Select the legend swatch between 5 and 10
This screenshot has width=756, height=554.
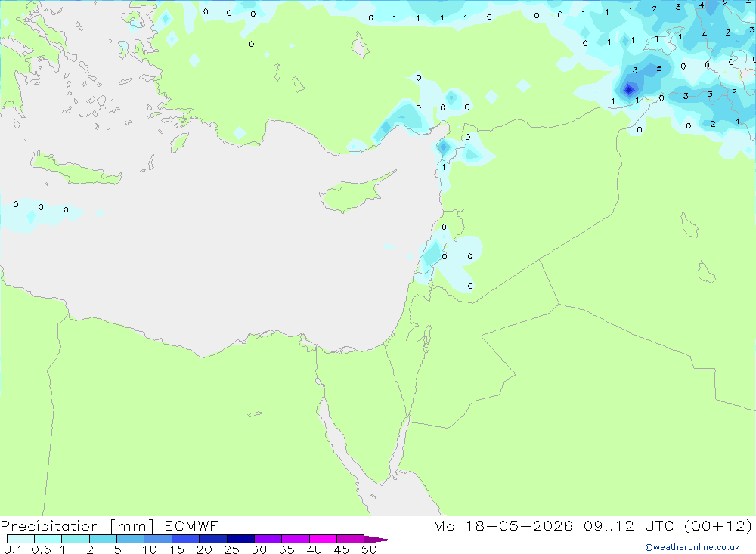pos(131,539)
